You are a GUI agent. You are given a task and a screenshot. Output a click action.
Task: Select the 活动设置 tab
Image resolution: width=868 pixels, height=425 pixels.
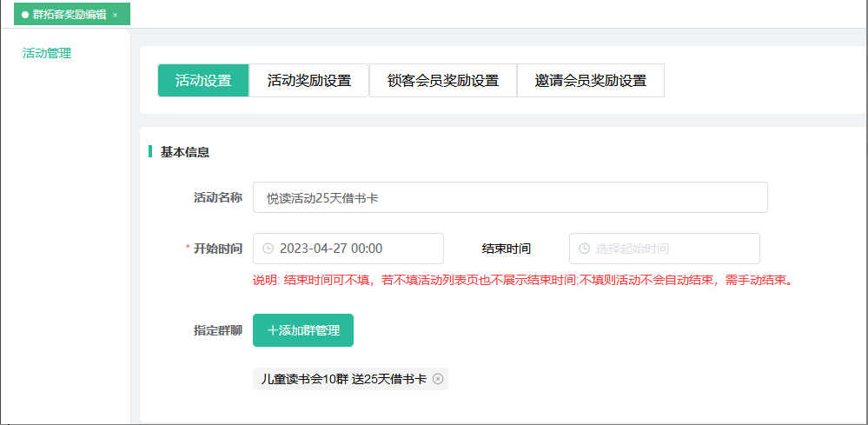tap(203, 81)
